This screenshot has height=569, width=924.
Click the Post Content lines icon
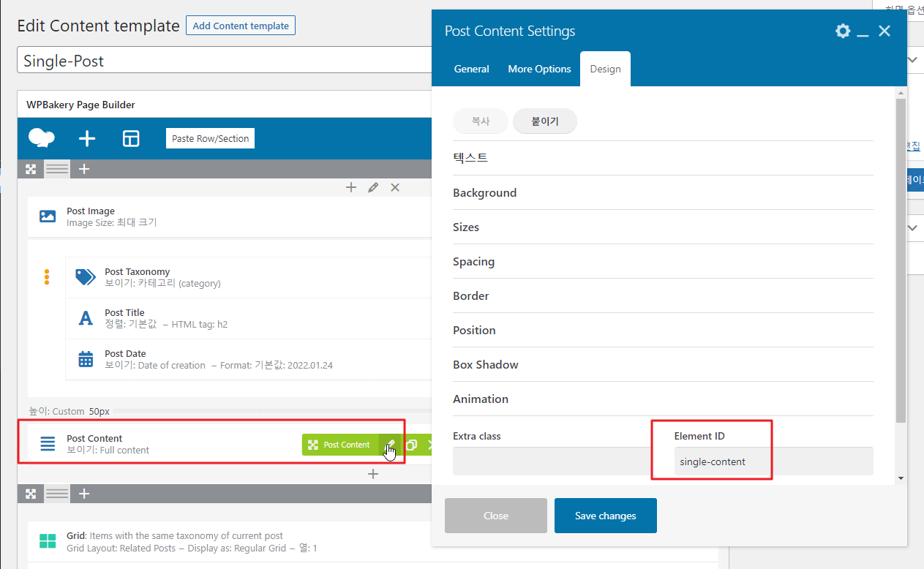[48, 444]
